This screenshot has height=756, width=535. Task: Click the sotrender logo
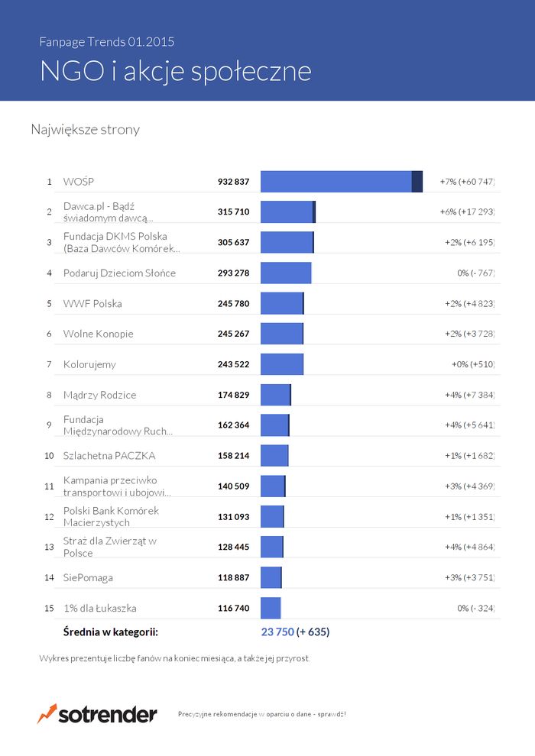tap(97, 714)
